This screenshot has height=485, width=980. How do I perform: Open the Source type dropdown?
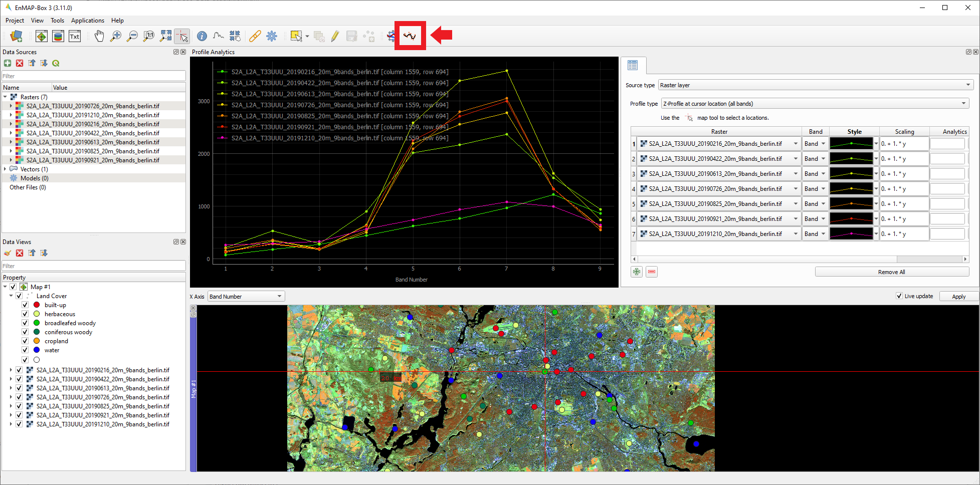pyautogui.click(x=815, y=85)
